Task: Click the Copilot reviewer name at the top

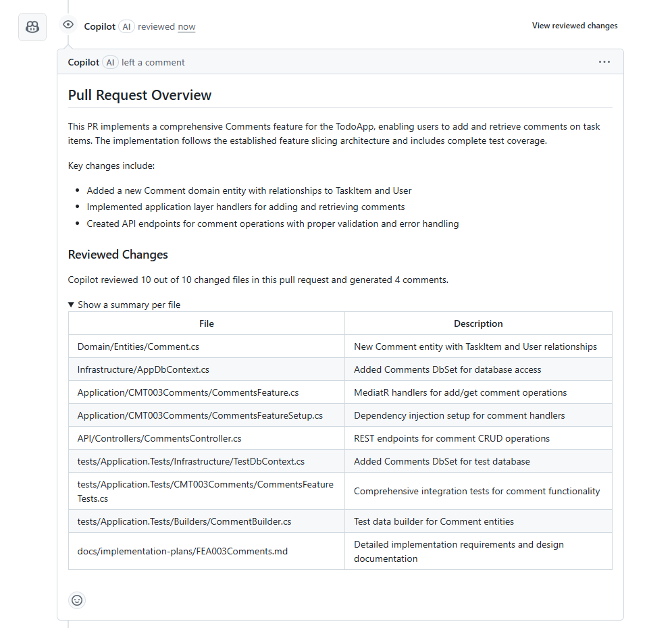Action: click(99, 26)
